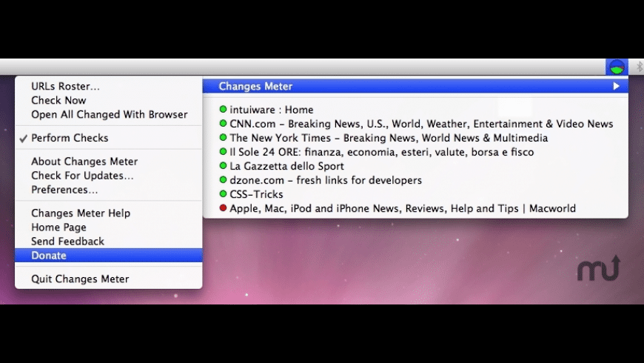
Task: Open URLs Roster… menu item
Action: pos(108,86)
